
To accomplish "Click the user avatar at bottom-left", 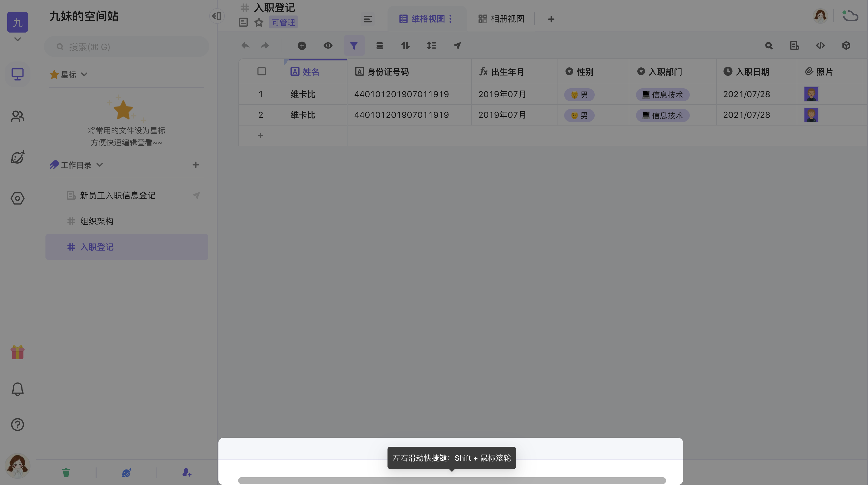I will point(18,465).
